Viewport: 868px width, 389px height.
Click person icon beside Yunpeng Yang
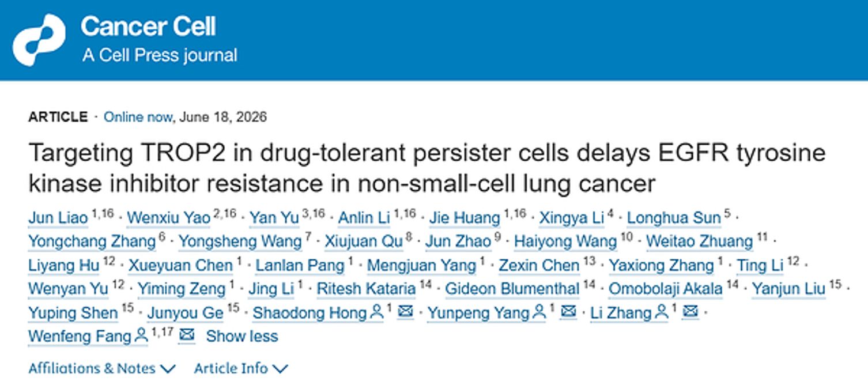pyautogui.click(x=539, y=312)
